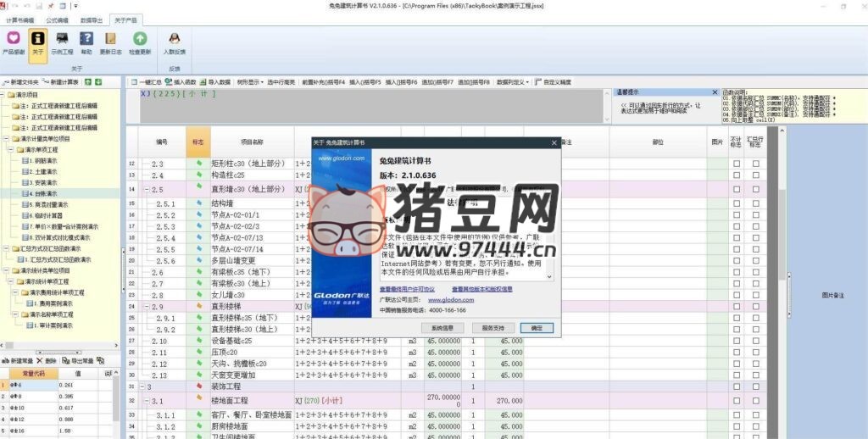The image size is (868, 439).
Task: Select the 关于产品 ribbon tab
Action: [125, 20]
